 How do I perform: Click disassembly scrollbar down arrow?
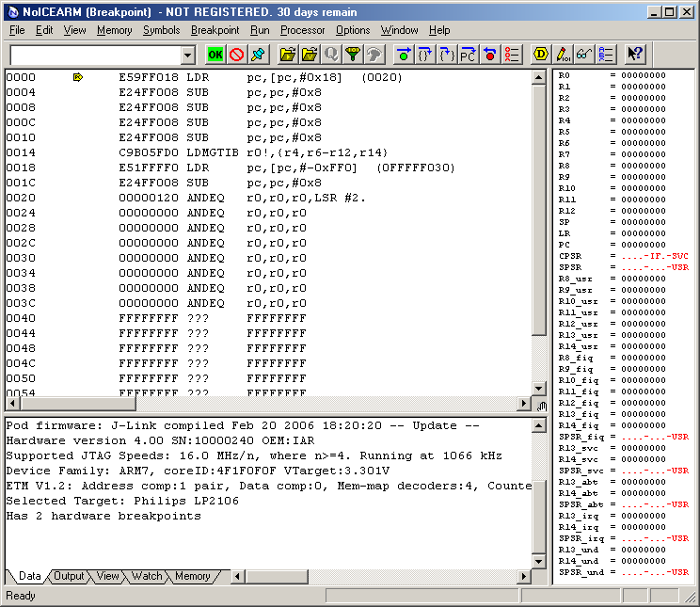coord(539,388)
